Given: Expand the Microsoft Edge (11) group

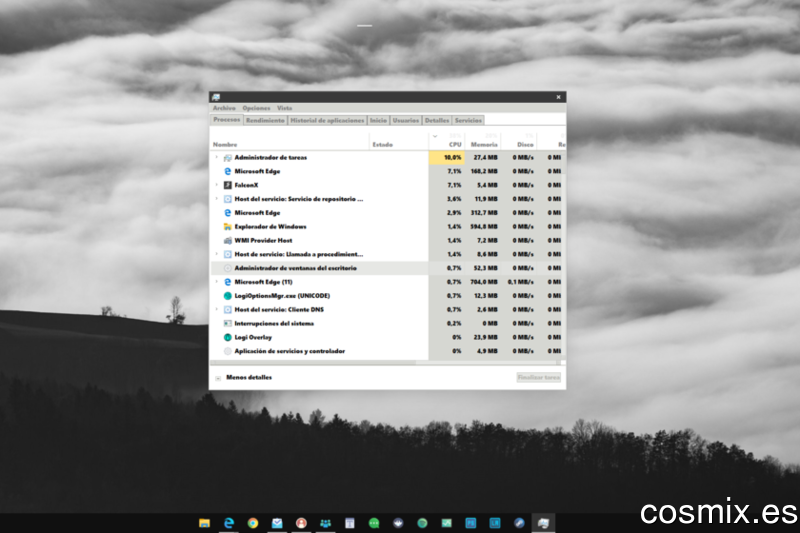Looking at the screenshot, I should pyautogui.click(x=216, y=282).
